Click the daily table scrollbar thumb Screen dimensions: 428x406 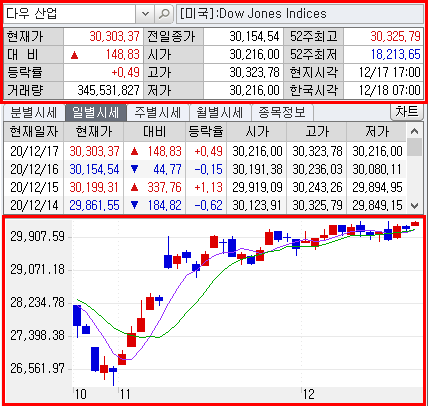pyautogui.click(x=415, y=148)
